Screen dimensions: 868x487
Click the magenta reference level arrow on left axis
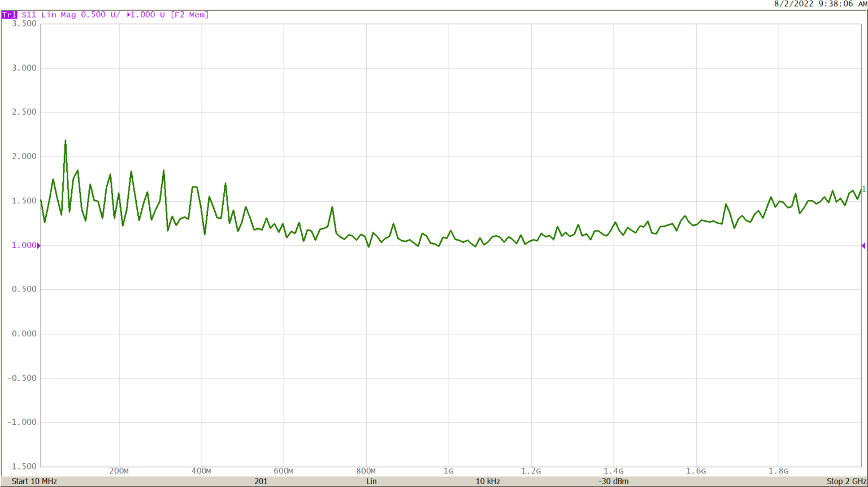[x=37, y=245]
